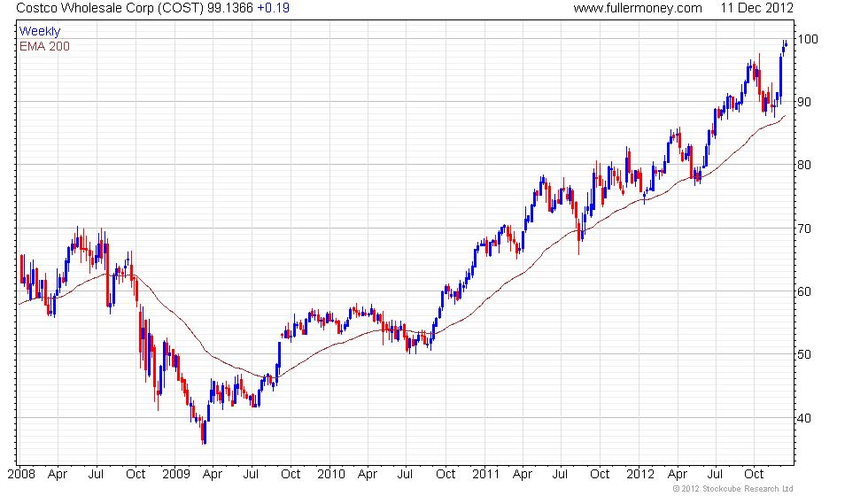Click the 70 price axis label
The height and width of the screenshot is (496, 868).
coord(804,229)
